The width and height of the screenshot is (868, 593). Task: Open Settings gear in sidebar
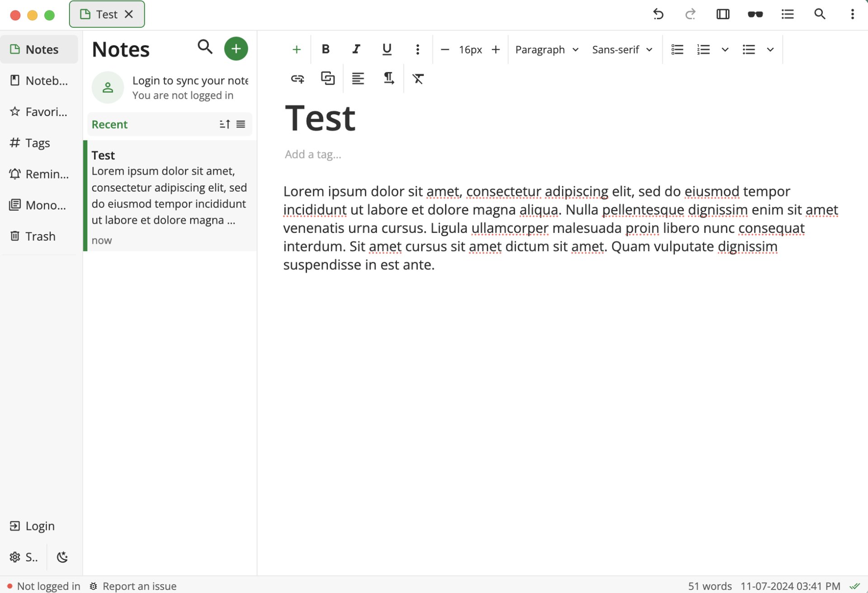click(23, 557)
